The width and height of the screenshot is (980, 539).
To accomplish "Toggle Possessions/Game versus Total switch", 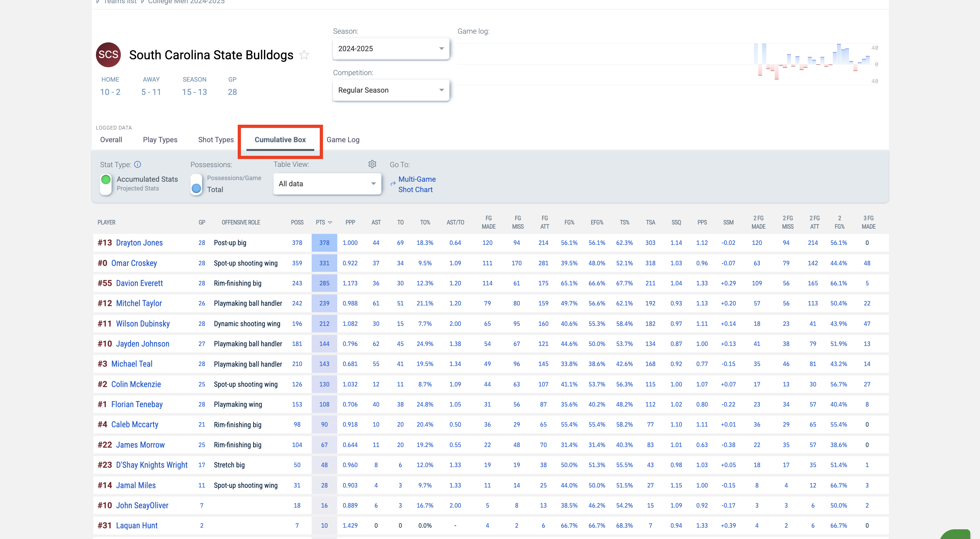I will click(196, 184).
